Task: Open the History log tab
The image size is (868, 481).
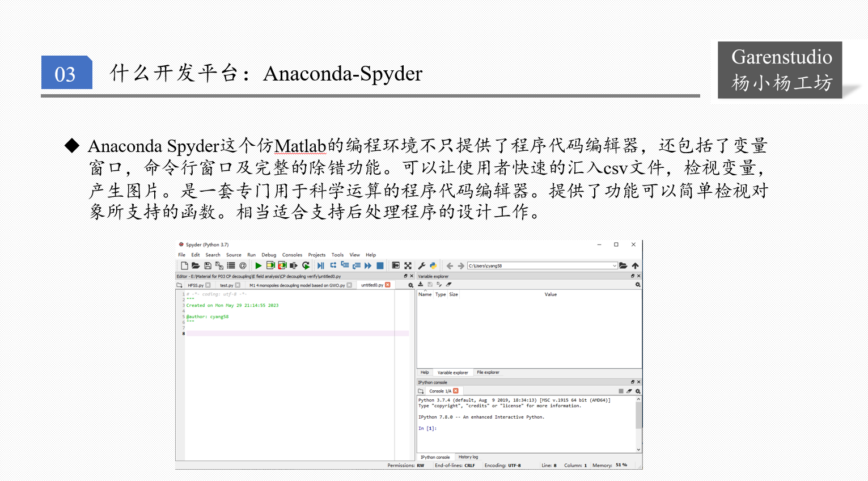Action: pyautogui.click(x=468, y=457)
